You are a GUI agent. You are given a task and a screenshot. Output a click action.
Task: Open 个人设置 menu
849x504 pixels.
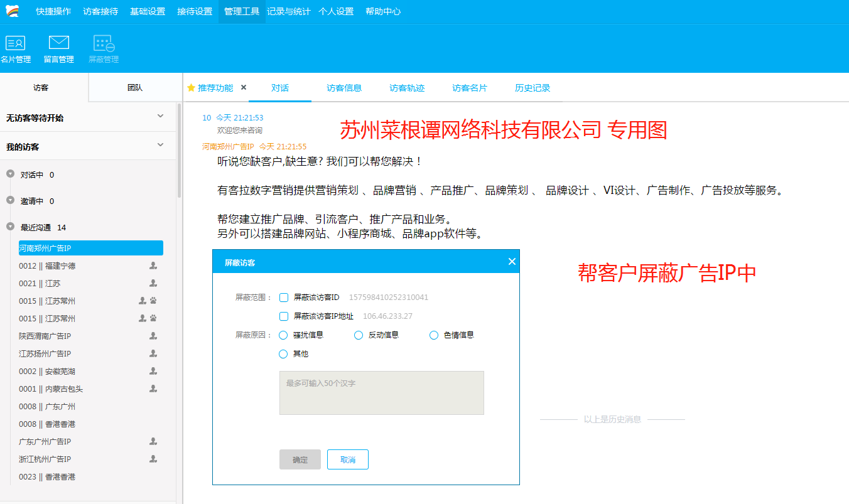click(x=336, y=11)
